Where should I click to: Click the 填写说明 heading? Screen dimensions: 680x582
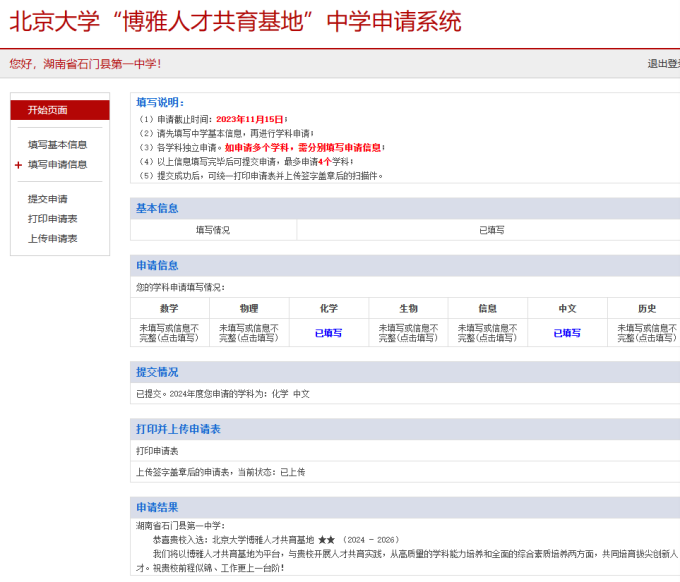tap(160, 103)
